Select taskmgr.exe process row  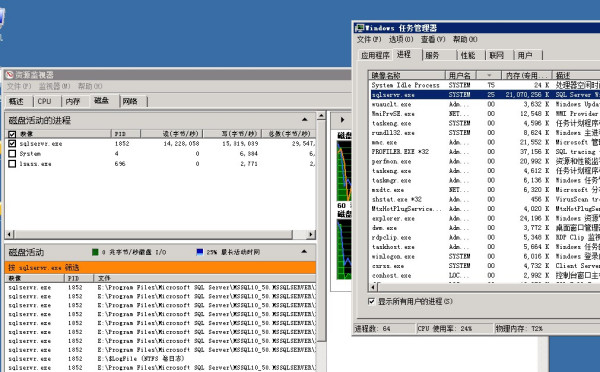pos(484,180)
